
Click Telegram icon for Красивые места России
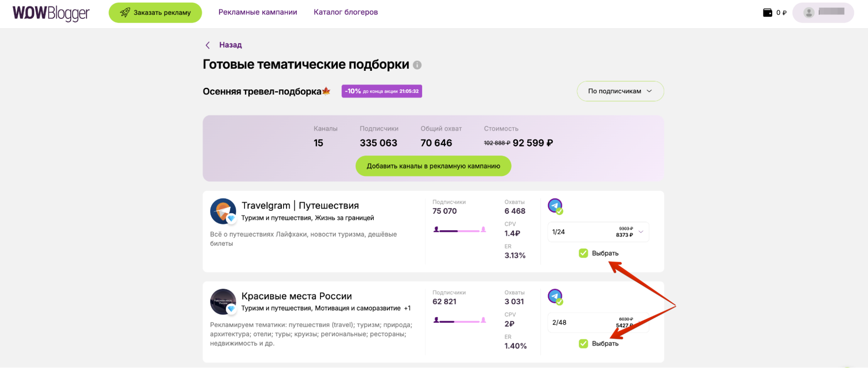tap(555, 296)
